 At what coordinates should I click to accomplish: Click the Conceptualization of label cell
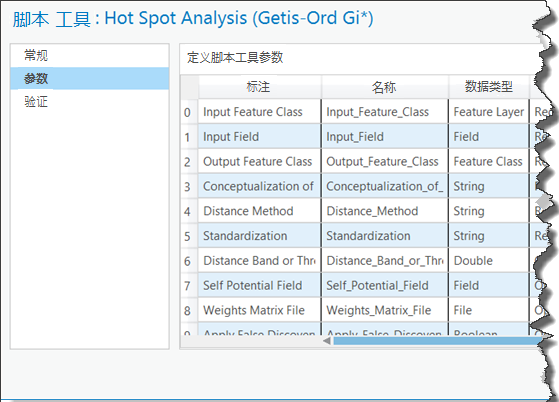point(260,186)
